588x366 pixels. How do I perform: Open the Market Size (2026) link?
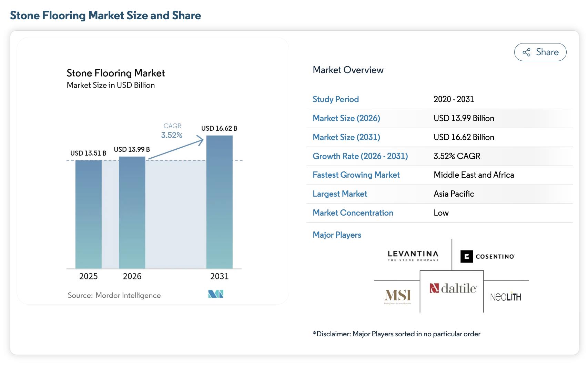pos(346,118)
